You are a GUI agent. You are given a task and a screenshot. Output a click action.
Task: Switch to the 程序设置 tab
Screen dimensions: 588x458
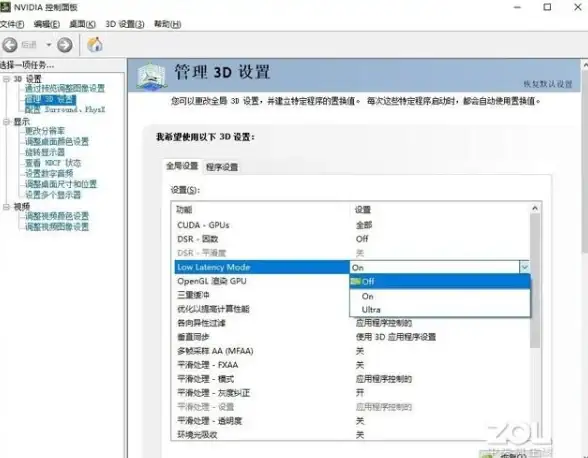pyautogui.click(x=222, y=167)
